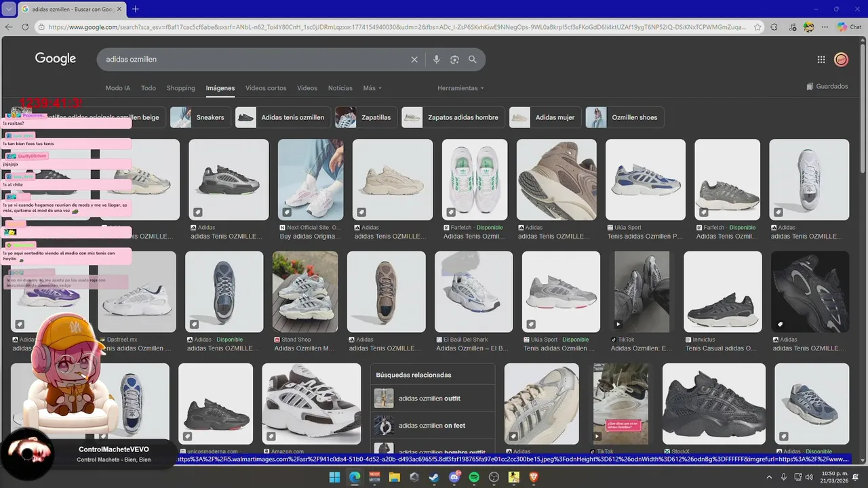
Task: Open Brave browser from the taskbar
Action: point(534,477)
